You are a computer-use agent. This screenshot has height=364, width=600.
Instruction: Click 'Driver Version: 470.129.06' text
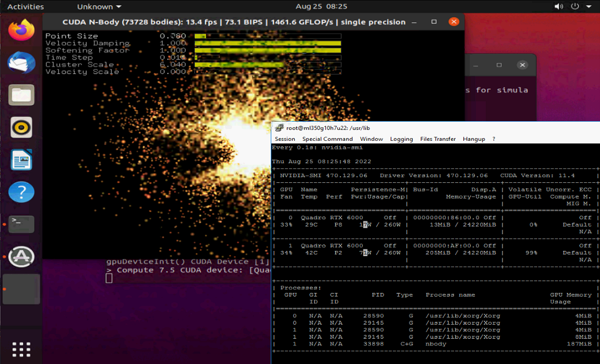click(x=433, y=176)
